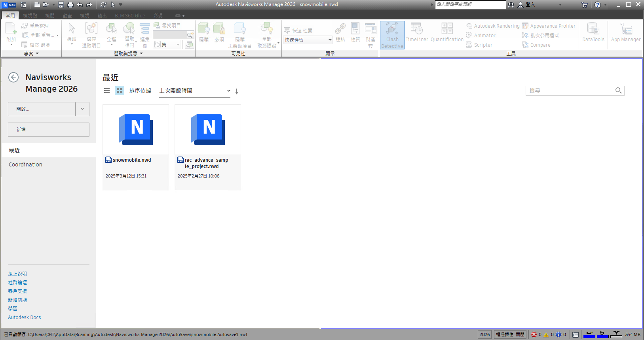The image size is (644, 340).
Task: Click the magnifier icon in the recent files search
Action: point(619,91)
